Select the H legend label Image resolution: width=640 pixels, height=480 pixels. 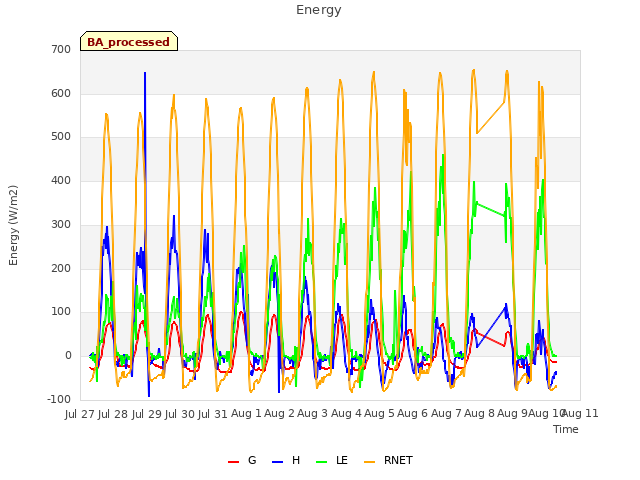[x=296, y=460]
